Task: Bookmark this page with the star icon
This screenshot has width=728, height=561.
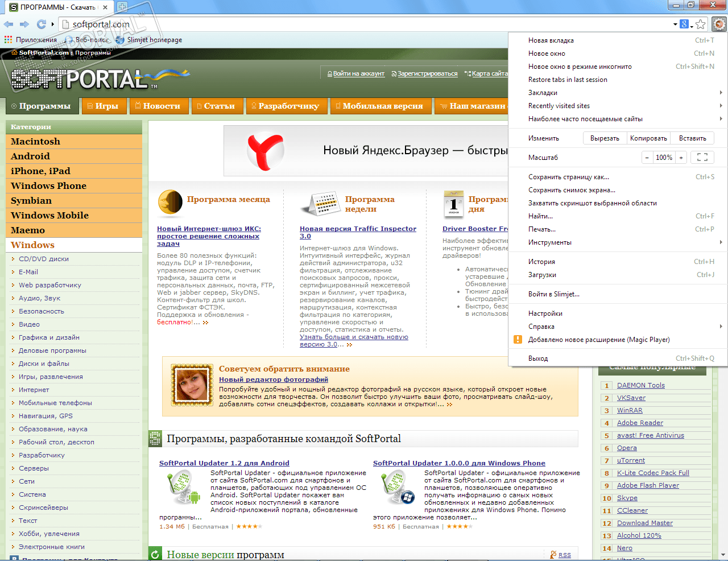Action: click(701, 24)
